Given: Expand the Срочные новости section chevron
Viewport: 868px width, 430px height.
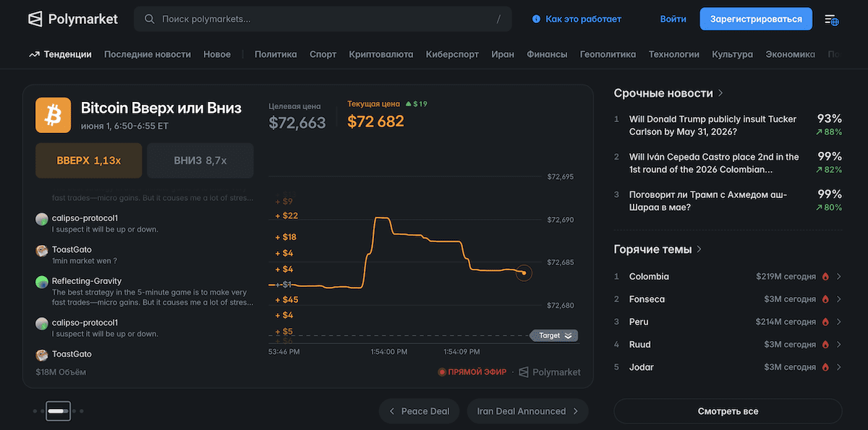Looking at the screenshot, I should [x=720, y=93].
